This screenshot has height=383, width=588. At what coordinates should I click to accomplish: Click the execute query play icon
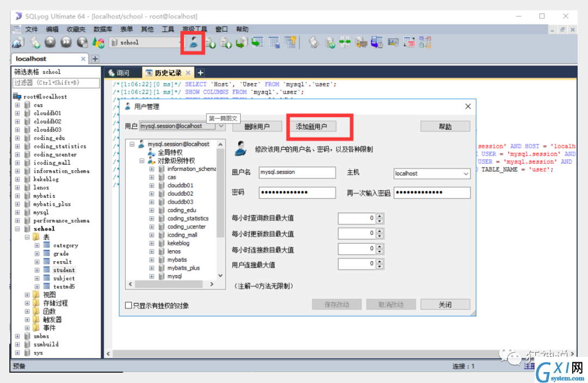[50, 42]
